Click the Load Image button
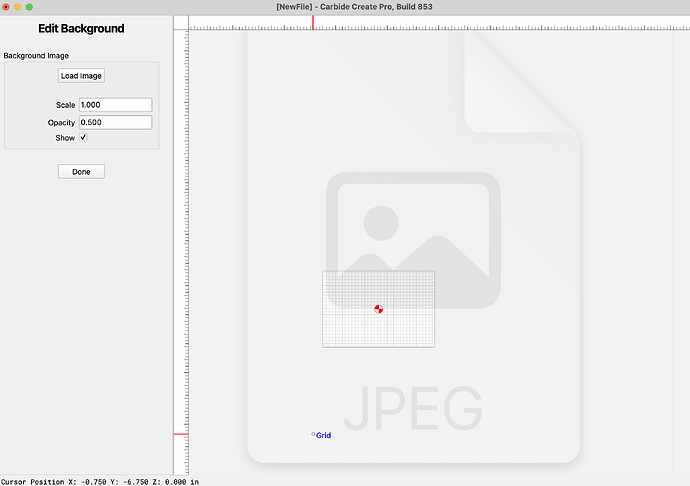The height and width of the screenshot is (486, 690). 81,76
